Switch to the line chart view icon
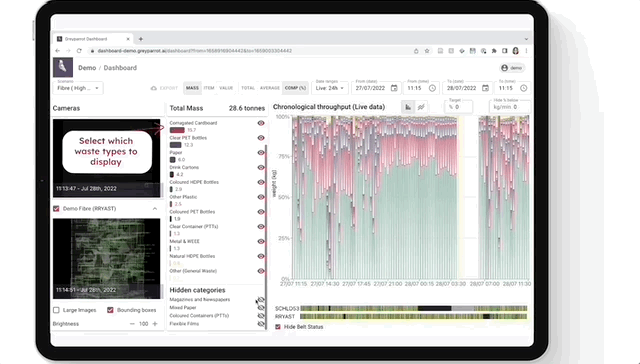Viewport: 640px width, 364px height. point(421,107)
